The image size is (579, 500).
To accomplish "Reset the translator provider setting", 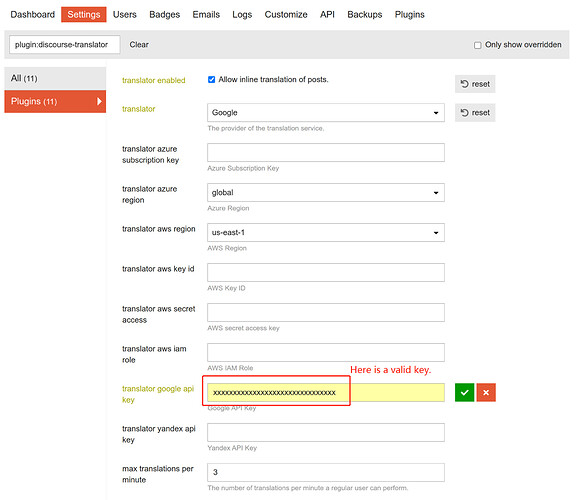I will click(x=475, y=113).
